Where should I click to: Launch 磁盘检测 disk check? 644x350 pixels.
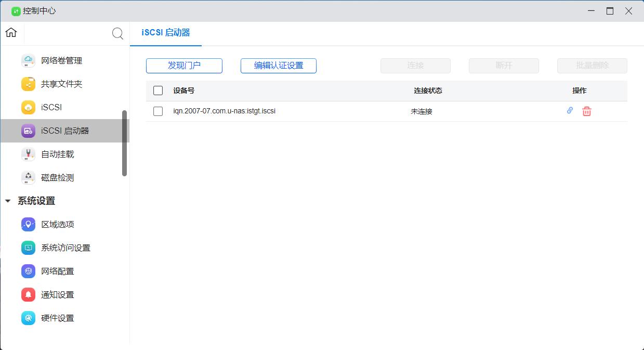(59, 177)
